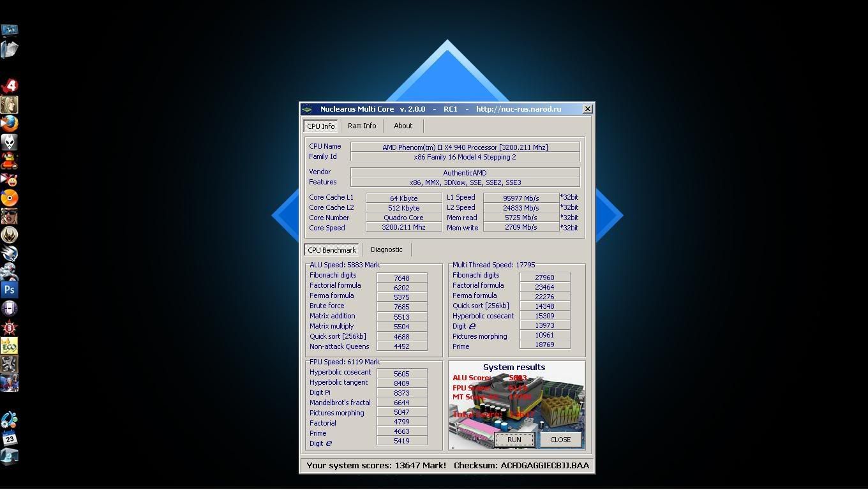Launch the red star number 3 game
Viewport: 868px width, 490px height.
[10, 327]
